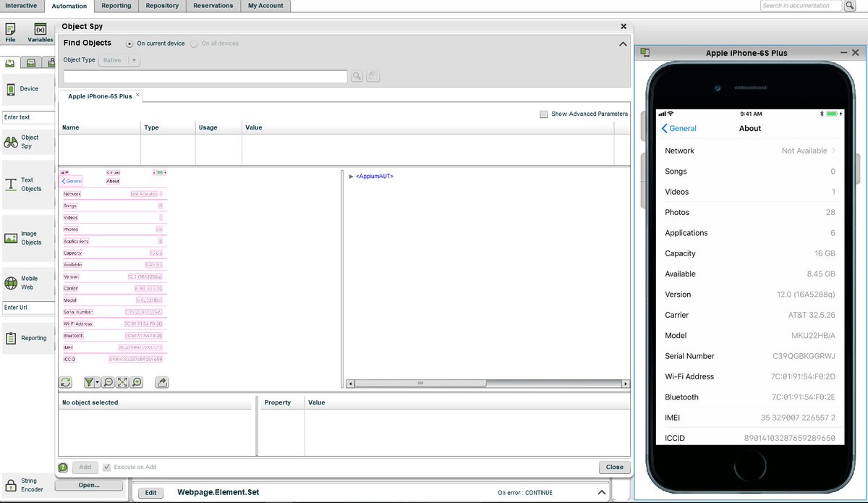This screenshot has width=868, height=503.
Task: Click the export arrow icon
Action: point(162,382)
